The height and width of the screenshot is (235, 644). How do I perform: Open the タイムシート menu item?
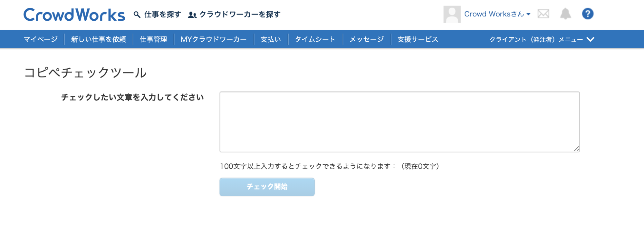[315, 39]
